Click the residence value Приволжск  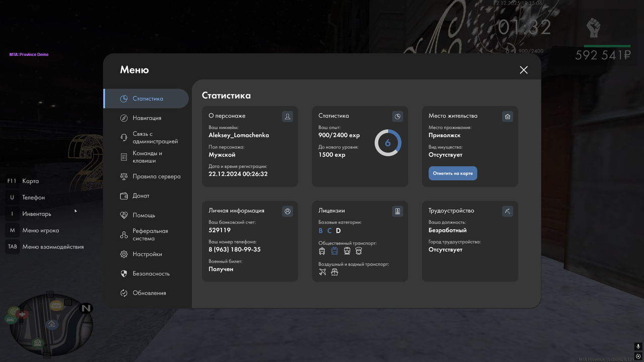(x=445, y=135)
